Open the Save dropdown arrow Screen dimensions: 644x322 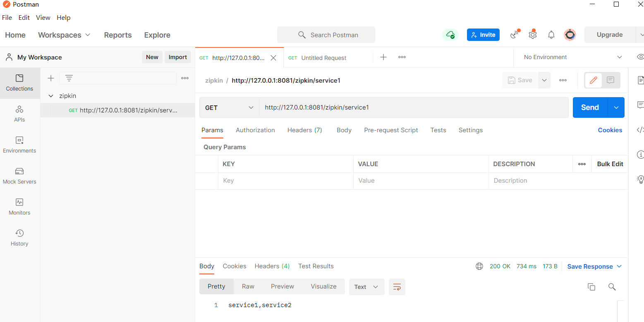tap(544, 80)
